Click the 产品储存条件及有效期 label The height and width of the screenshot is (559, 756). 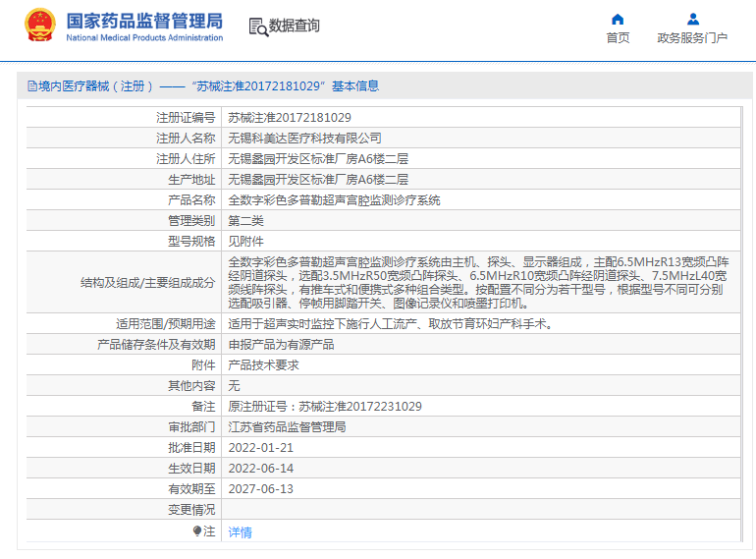156,345
